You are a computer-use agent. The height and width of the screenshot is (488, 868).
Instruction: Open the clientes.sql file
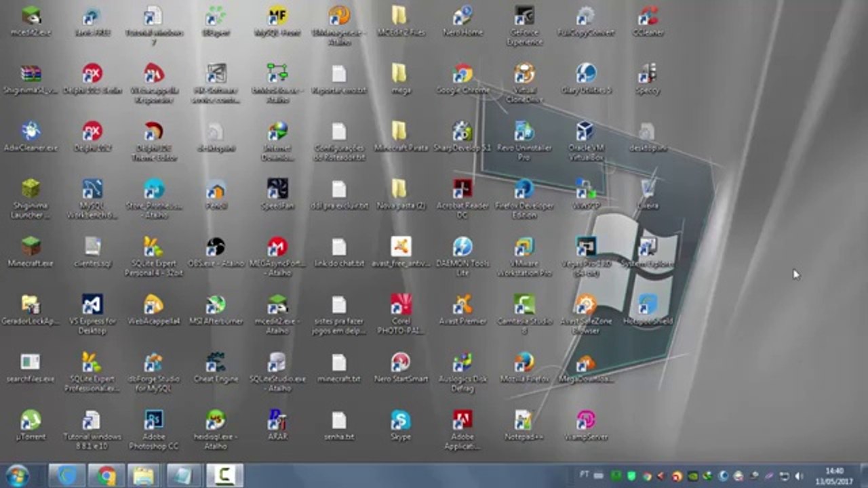tap(92, 252)
